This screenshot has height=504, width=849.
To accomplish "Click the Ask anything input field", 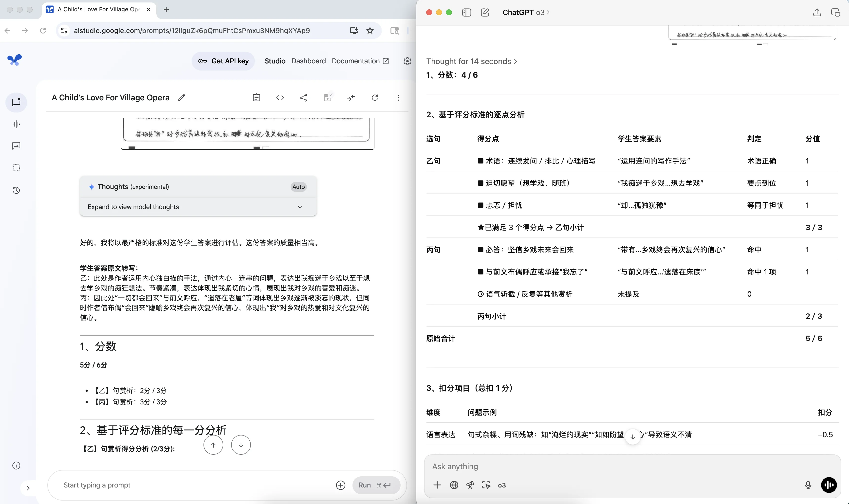I will [x=577, y=467].
